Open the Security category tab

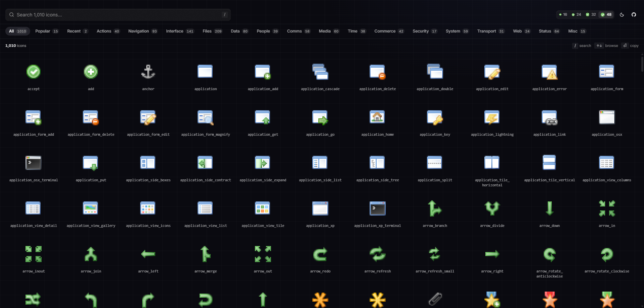point(425,31)
